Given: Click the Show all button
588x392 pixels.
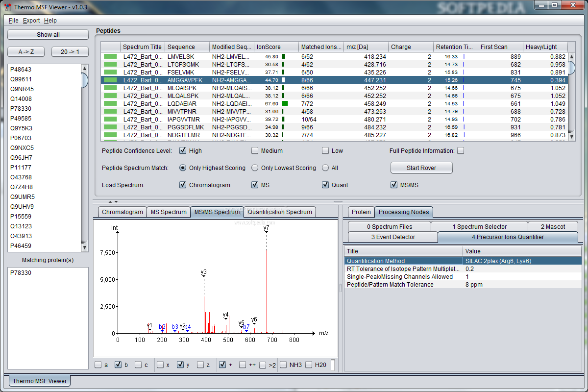Looking at the screenshot, I should (x=48, y=35).
